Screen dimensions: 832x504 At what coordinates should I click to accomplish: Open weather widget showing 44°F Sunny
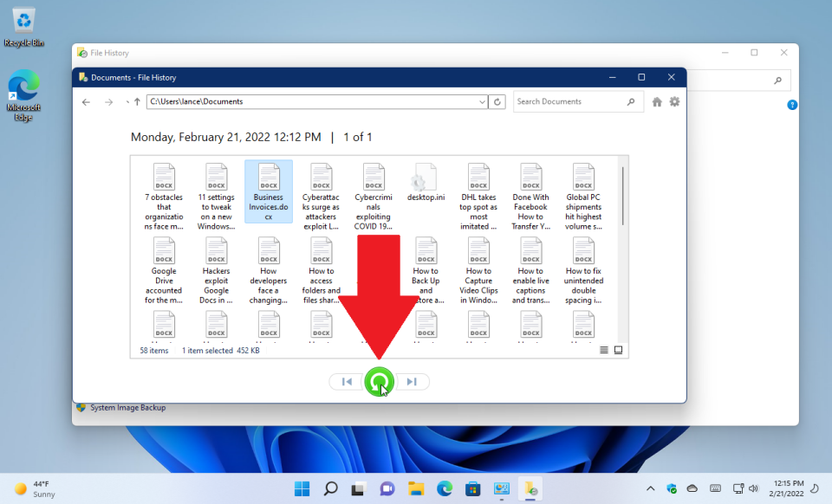pyautogui.click(x=35, y=488)
